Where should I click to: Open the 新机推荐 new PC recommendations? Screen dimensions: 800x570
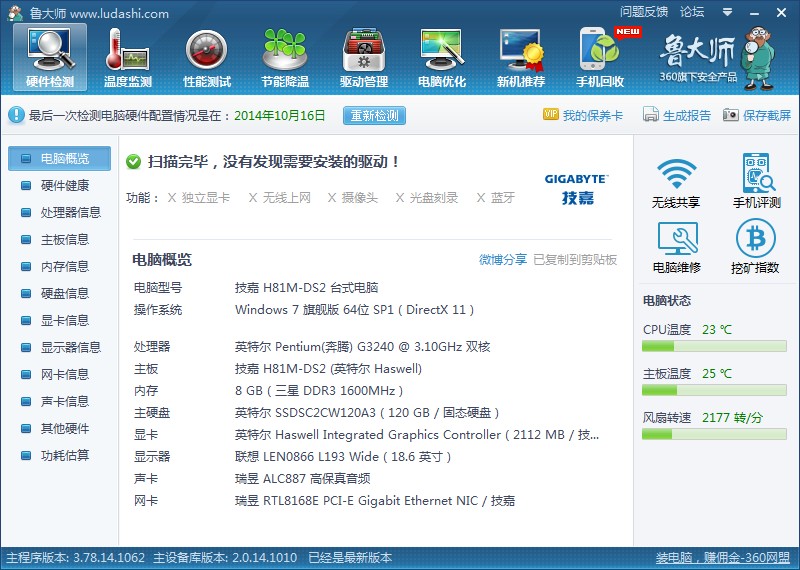(521, 57)
